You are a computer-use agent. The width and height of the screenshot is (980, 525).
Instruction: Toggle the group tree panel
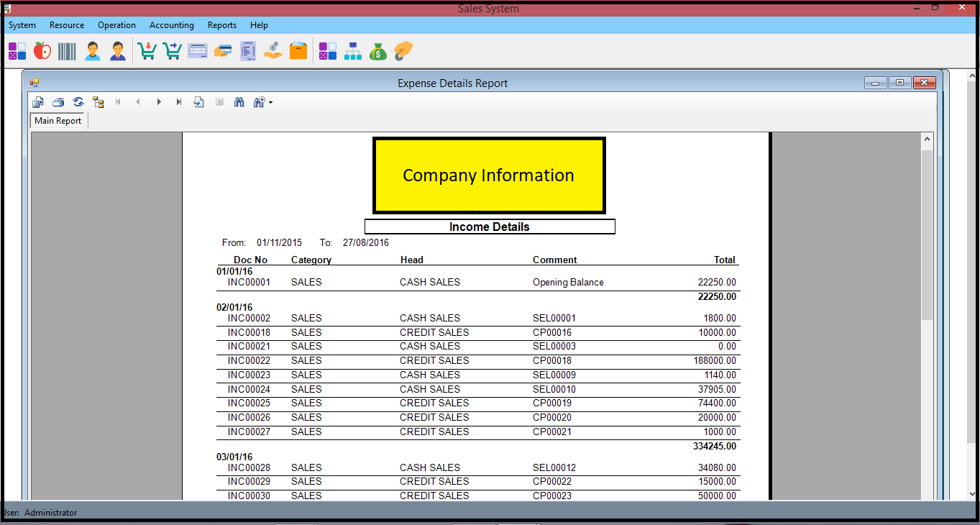(99, 102)
